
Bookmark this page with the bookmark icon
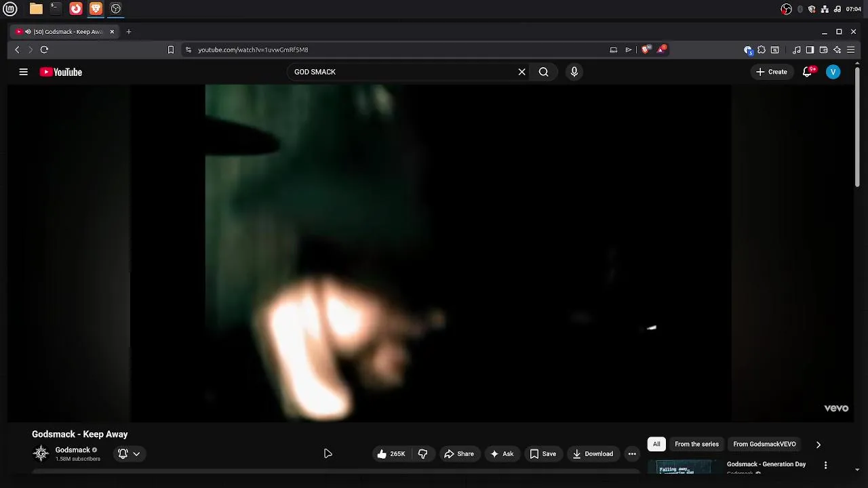[x=171, y=49]
